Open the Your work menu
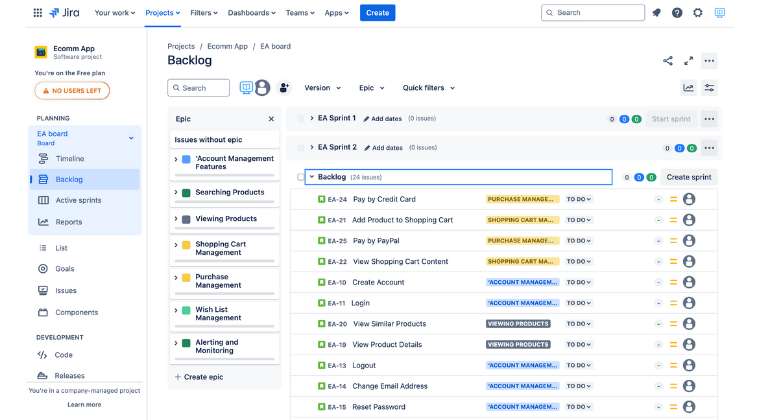760x420 pixels. tap(115, 13)
